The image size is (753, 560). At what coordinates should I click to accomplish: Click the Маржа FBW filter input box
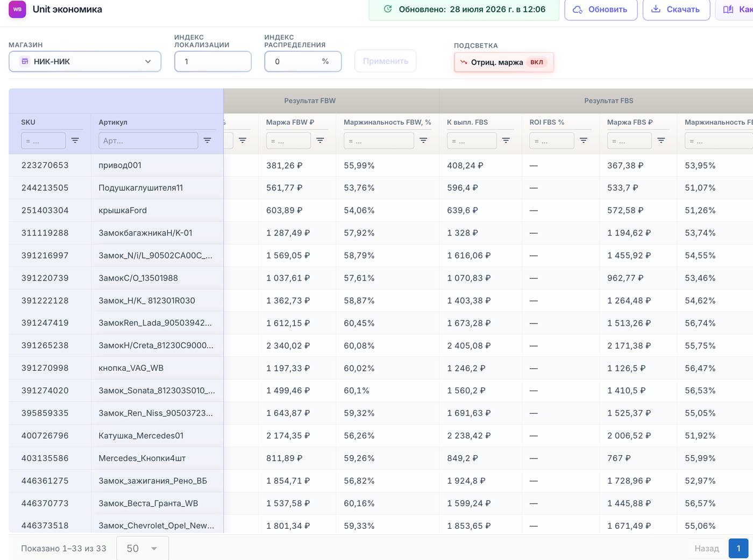point(288,140)
